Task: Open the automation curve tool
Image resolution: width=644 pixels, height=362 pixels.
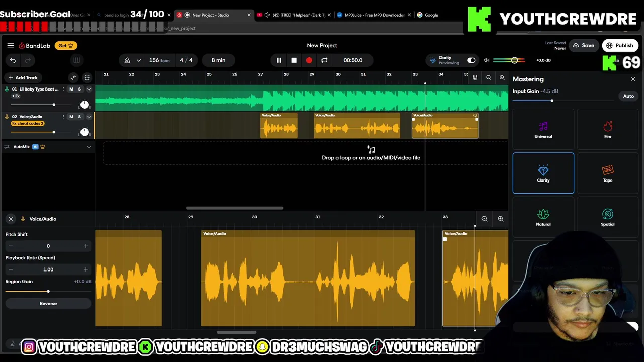Action: (73, 78)
